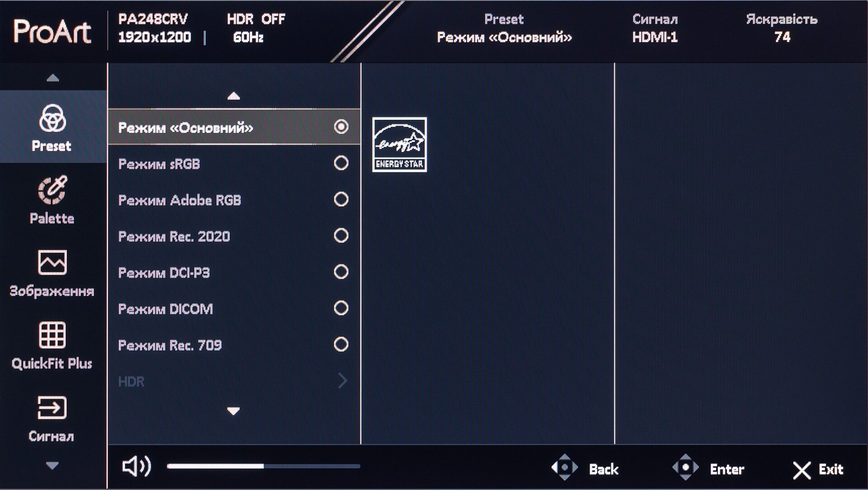This screenshot has height=490, width=868.
Task: Click sidebar scroll-down arrow below Сигнал
Action: (52, 465)
